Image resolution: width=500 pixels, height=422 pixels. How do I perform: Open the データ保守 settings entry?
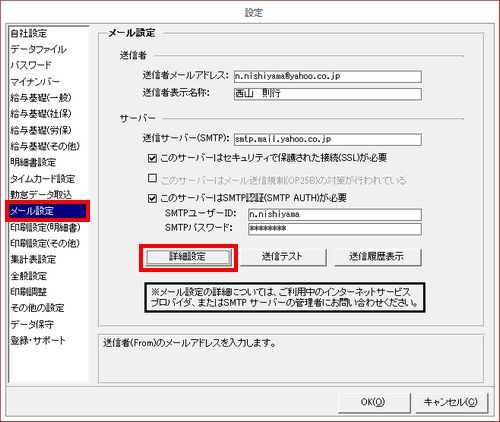(x=32, y=324)
